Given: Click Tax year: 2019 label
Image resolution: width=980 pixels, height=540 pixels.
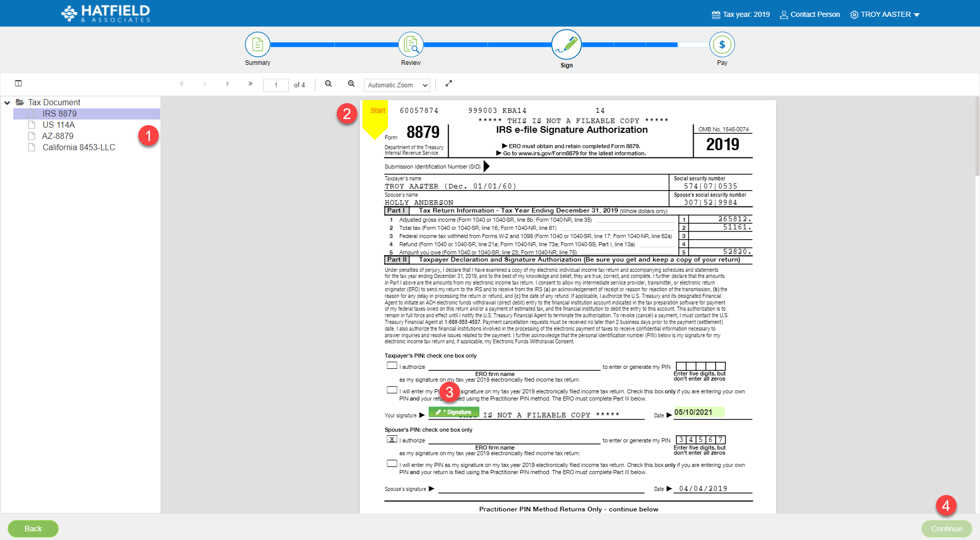Looking at the screenshot, I should [746, 14].
